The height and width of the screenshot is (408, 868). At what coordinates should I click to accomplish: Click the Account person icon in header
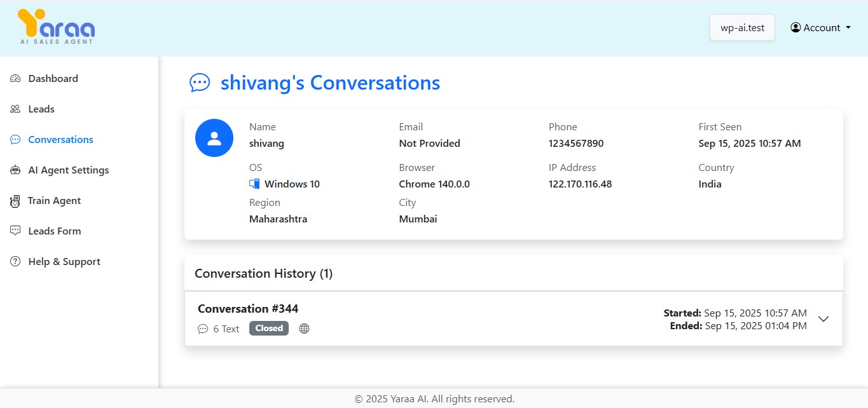point(796,28)
